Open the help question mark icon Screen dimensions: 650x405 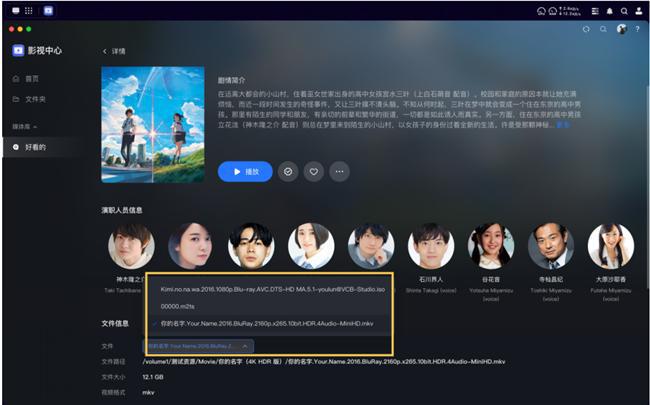(x=638, y=29)
